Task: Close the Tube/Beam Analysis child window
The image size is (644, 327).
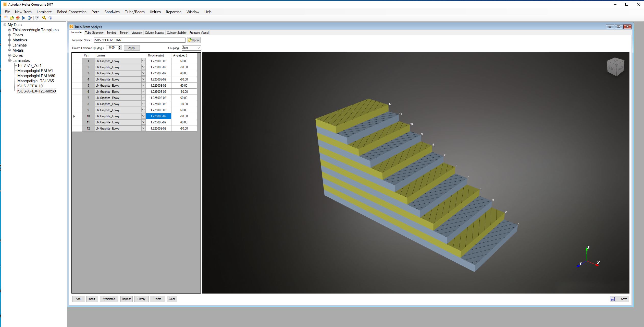Action: point(627,27)
